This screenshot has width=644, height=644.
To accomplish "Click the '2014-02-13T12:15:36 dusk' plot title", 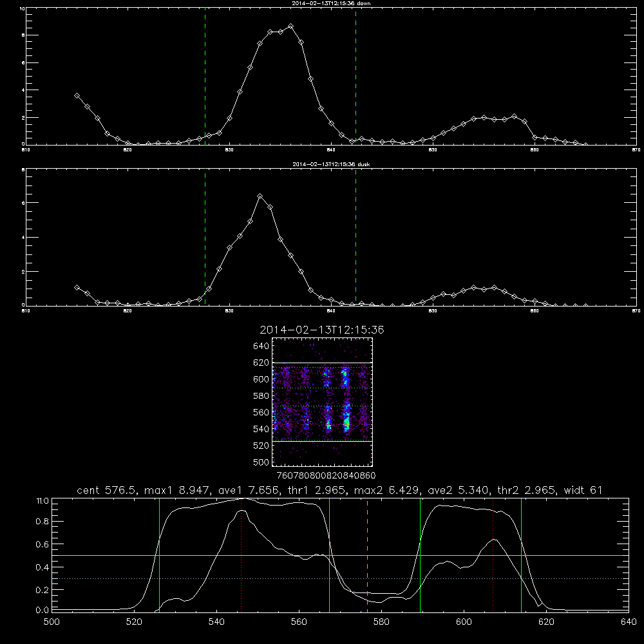I will coord(331,164).
